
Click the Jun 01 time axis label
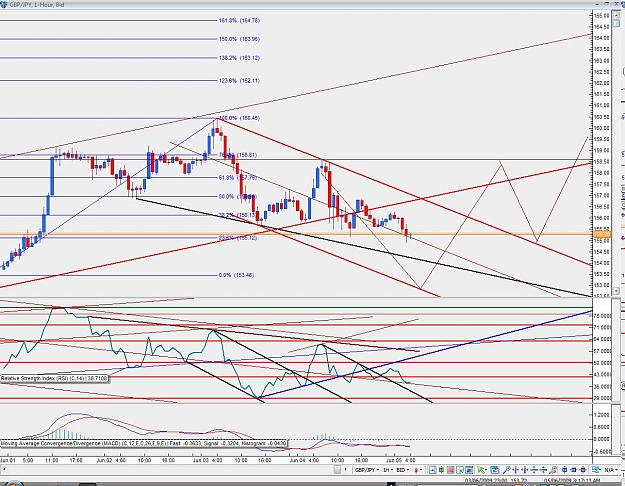click(x=8, y=460)
